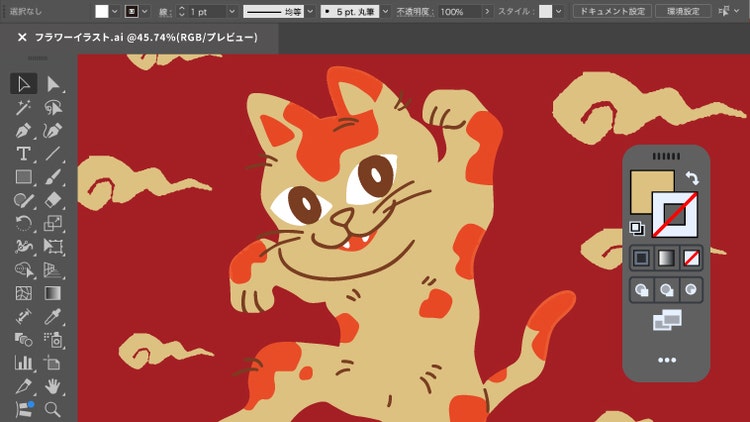Select the Hand tool
Image resolution: width=750 pixels, height=422 pixels.
53,386
